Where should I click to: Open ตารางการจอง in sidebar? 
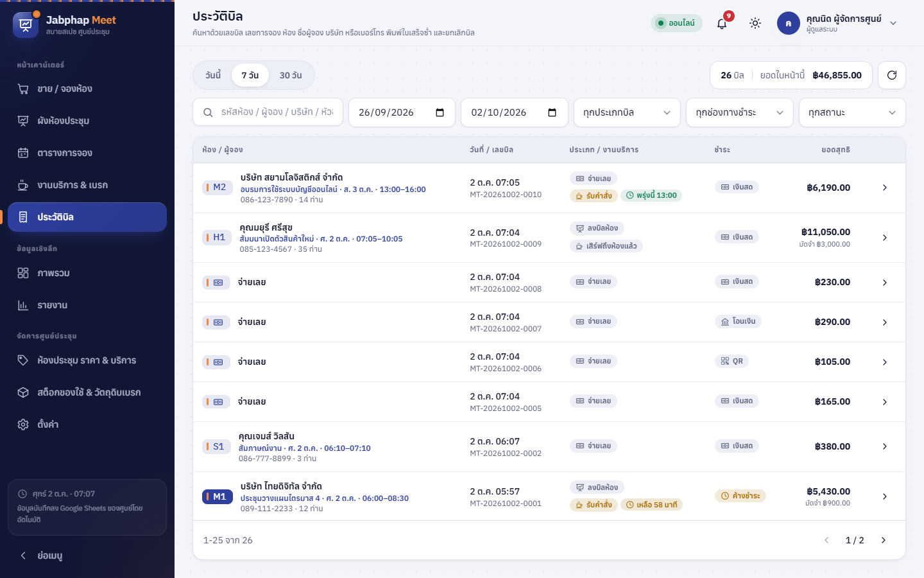point(87,153)
